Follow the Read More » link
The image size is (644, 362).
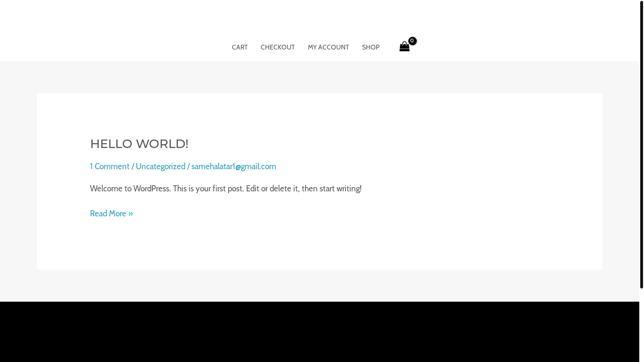pos(111,214)
